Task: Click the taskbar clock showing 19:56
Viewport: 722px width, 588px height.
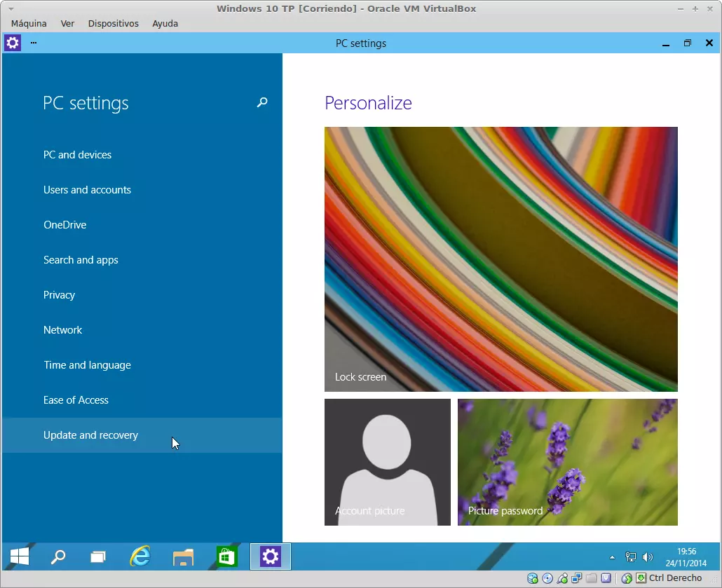Action: [x=686, y=556]
